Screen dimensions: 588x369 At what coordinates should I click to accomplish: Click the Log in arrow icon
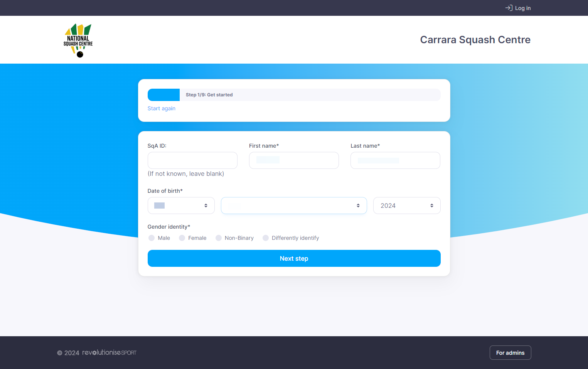pos(509,8)
